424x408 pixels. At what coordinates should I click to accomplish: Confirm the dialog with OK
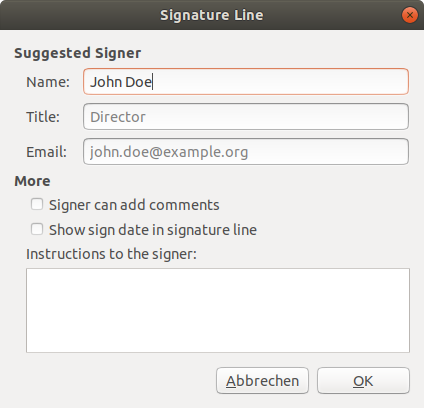(x=363, y=381)
